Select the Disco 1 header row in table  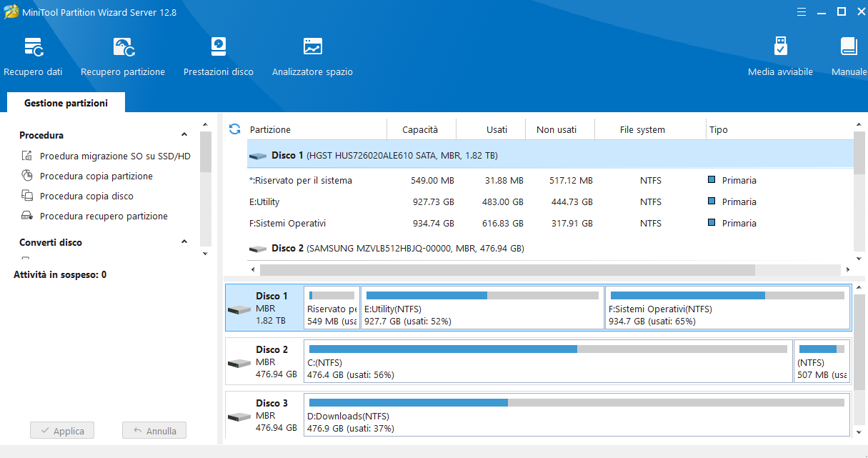point(550,155)
